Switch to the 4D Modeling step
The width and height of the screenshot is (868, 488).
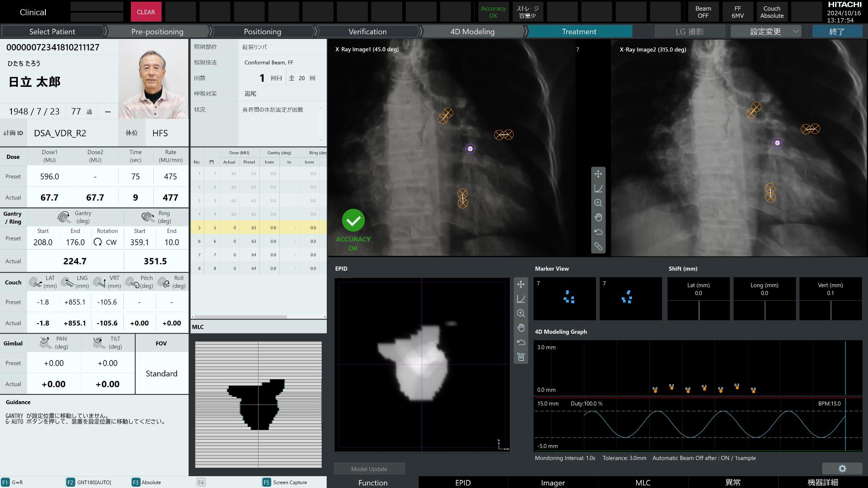click(472, 32)
